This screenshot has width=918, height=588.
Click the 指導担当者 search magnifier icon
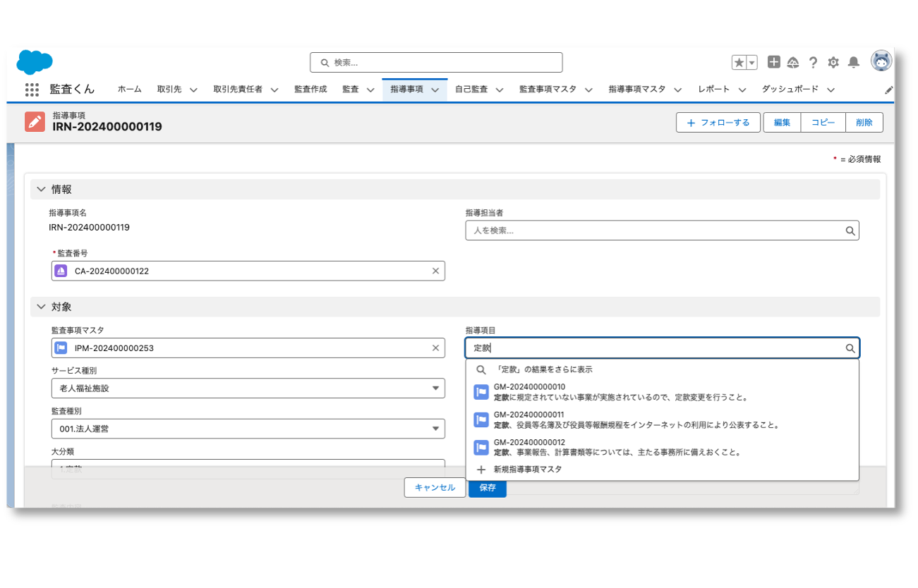click(x=850, y=231)
